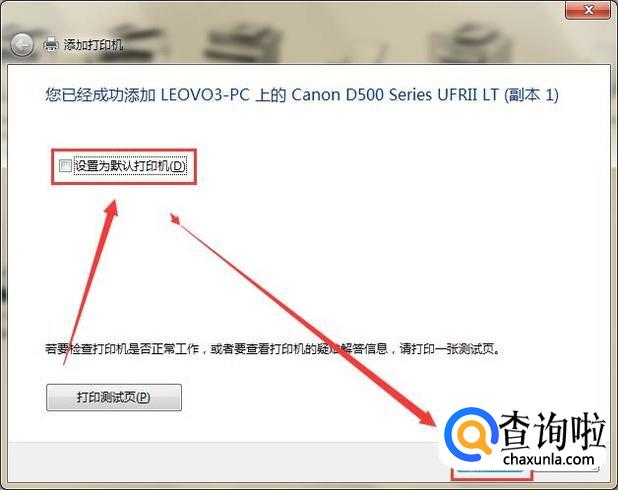Print a test page with 打印测试页(P)
The width and height of the screenshot is (618, 490).
[x=114, y=397]
